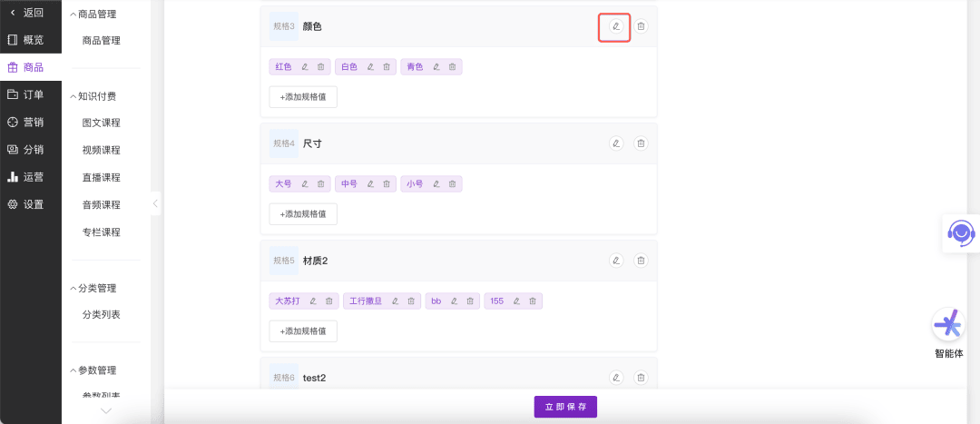Screen dimensions: 980x424
Task: Delete the 工行撒旦 value tag
Action: 411,301
